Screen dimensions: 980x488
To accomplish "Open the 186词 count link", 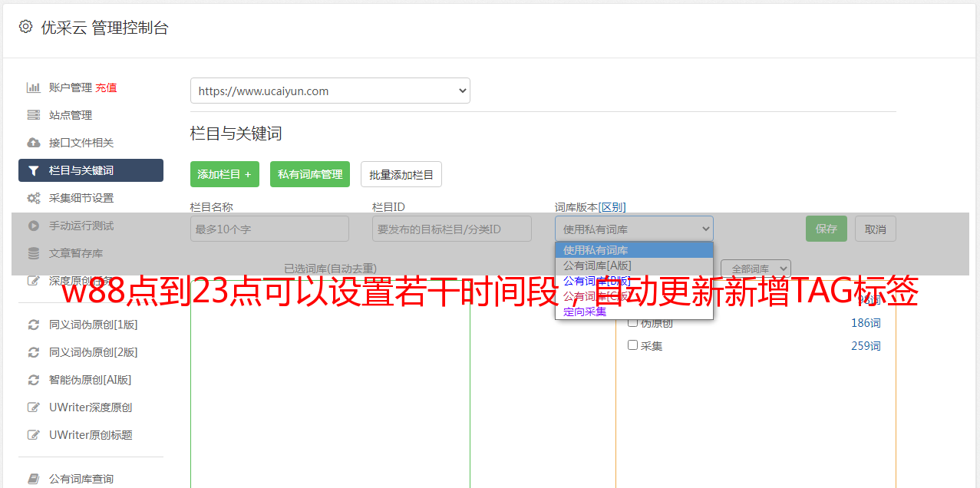I will click(x=866, y=323).
